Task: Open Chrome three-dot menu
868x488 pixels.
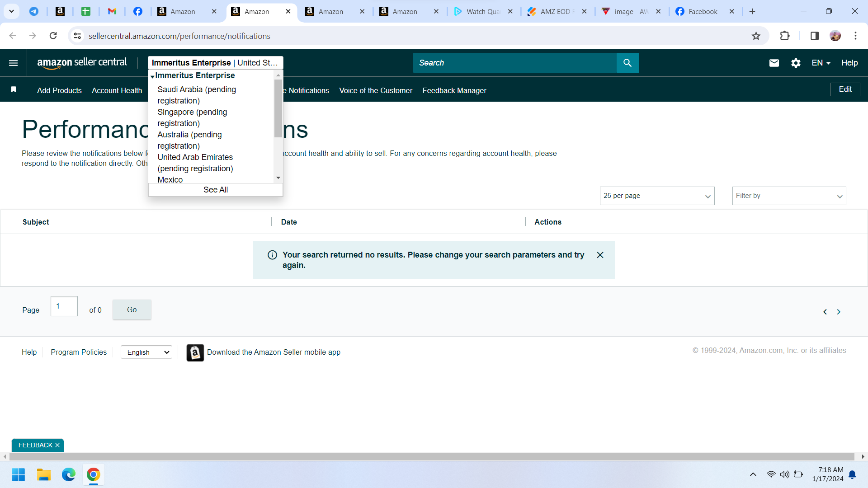Action: click(x=855, y=36)
